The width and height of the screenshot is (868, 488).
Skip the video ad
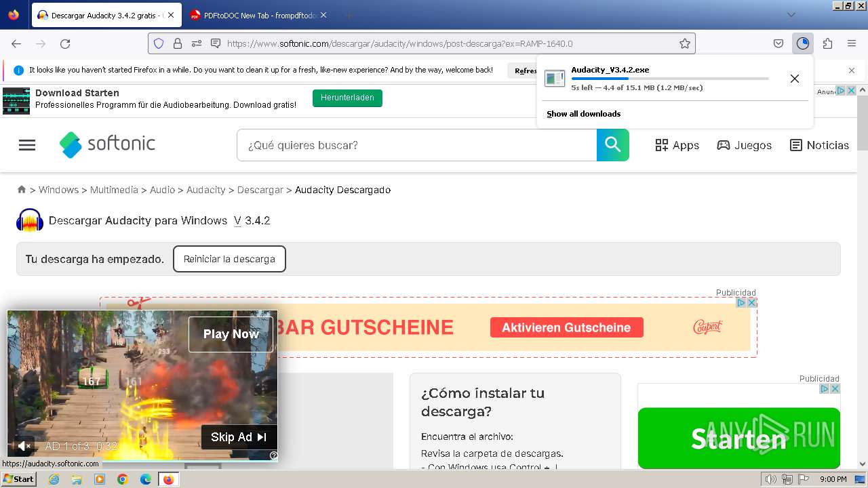click(239, 437)
